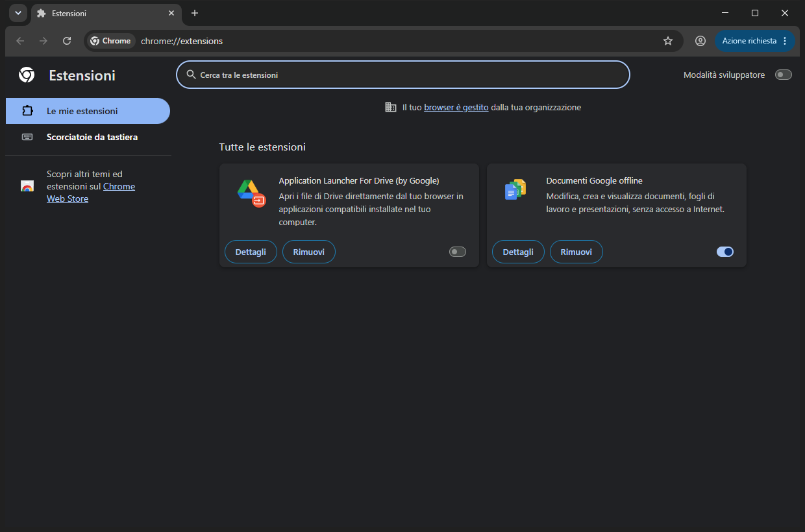This screenshot has height=532, width=805.
Task: Minimize the Chrome window
Action: (725, 13)
